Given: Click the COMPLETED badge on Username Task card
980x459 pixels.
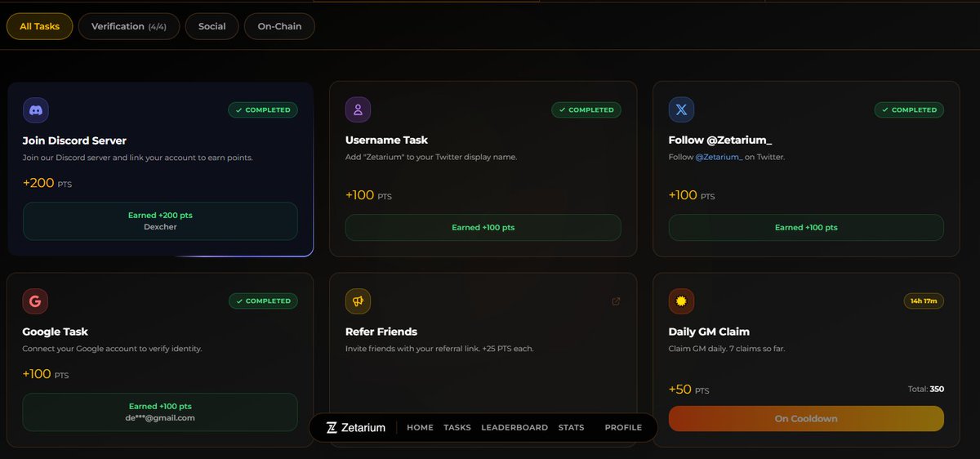Looking at the screenshot, I should [586, 109].
